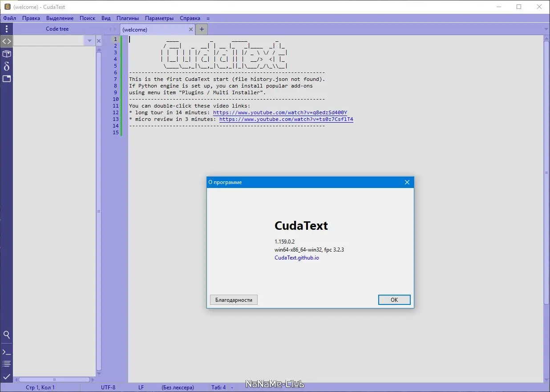Open the Справка menu

click(x=190, y=18)
